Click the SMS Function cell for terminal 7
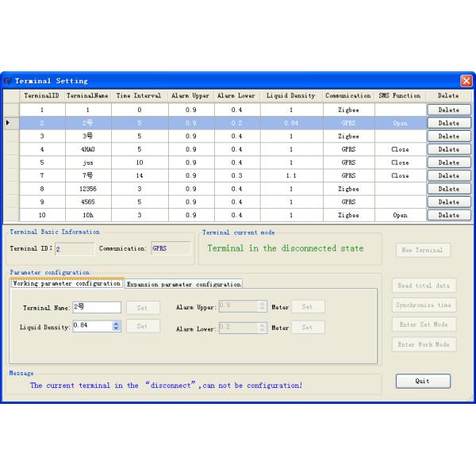This screenshot has height=476, width=476. (400, 176)
